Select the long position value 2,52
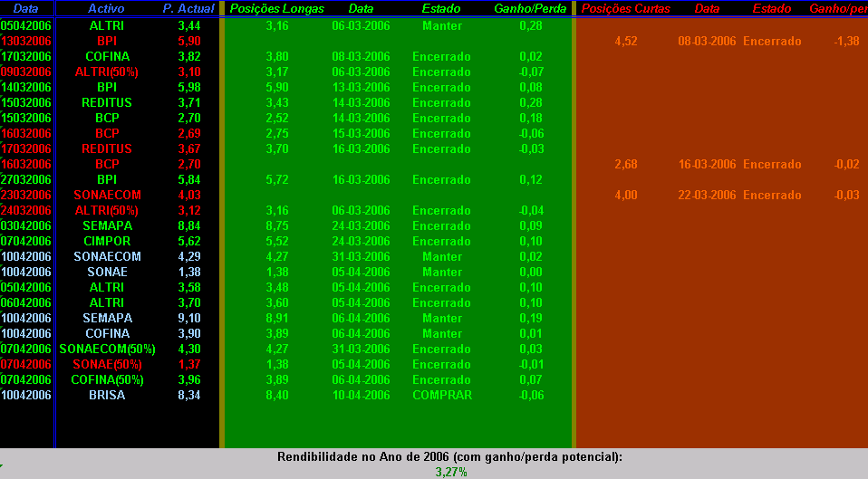Screen dimensions: 868x479 coord(277,118)
